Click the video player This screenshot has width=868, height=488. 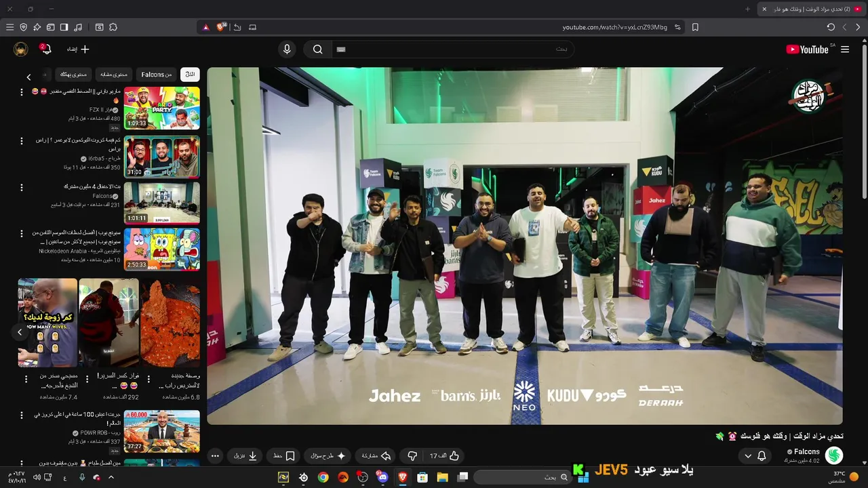pos(525,245)
